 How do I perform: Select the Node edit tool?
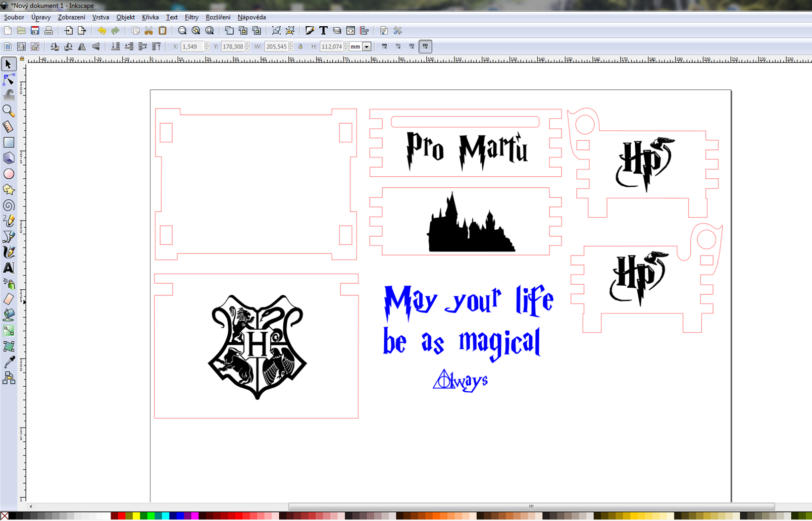click(9, 79)
